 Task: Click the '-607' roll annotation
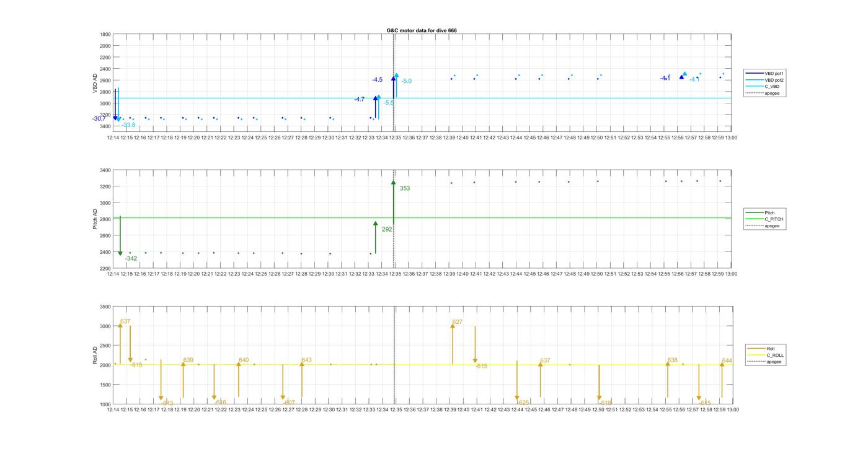click(x=289, y=403)
